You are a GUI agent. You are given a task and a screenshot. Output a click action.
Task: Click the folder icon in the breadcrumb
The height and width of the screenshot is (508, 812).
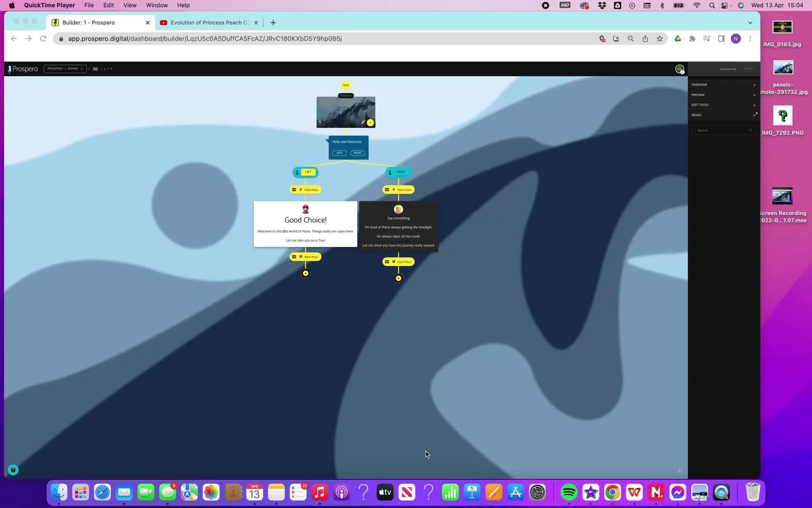click(x=95, y=69)
